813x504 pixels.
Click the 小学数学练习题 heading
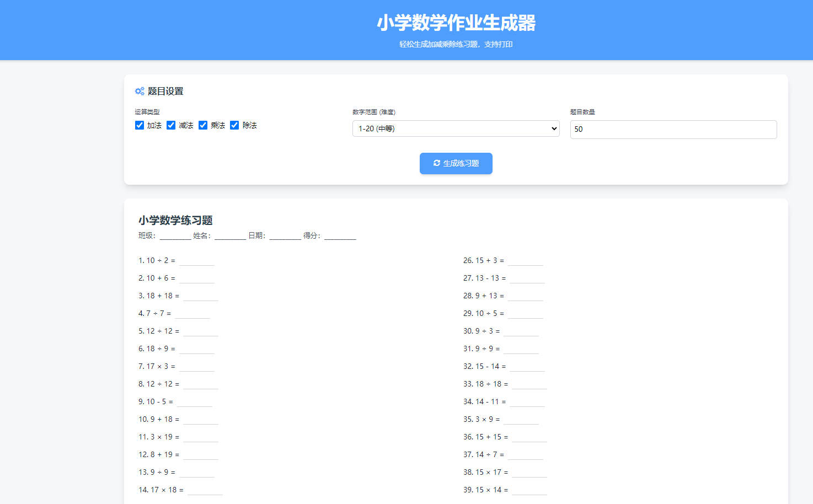click(x=175, y=220)
